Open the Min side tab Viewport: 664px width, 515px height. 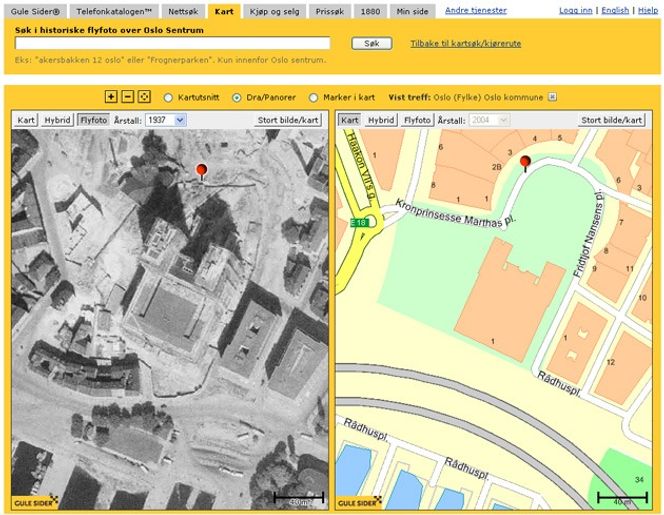tap(412, 12)
